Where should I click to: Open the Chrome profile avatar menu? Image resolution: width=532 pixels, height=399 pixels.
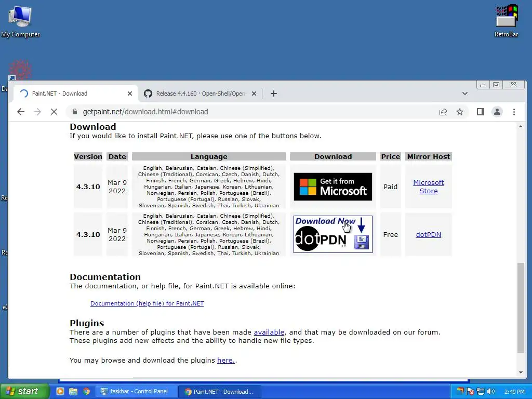point(497,112)
